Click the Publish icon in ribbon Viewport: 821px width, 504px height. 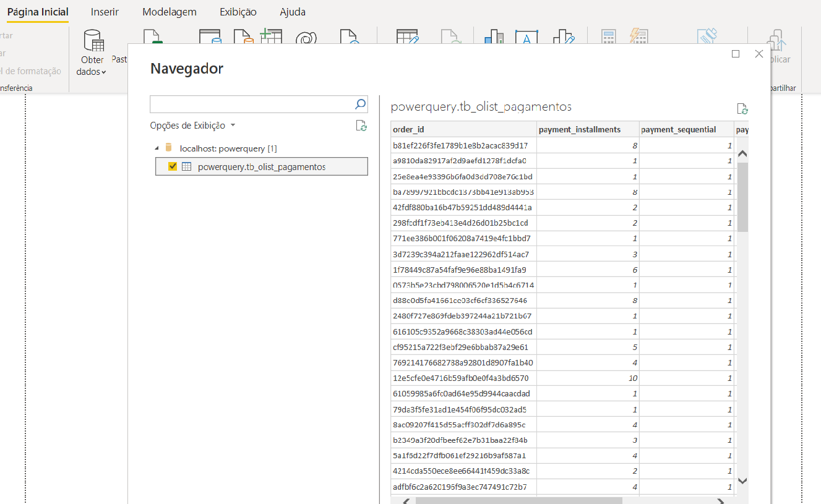point(776,40)
